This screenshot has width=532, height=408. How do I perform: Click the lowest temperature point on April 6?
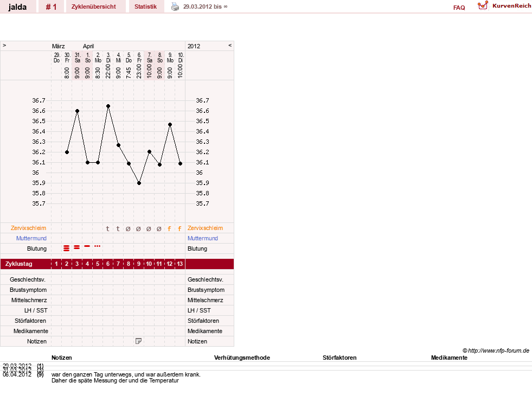[x=139, y=183]
